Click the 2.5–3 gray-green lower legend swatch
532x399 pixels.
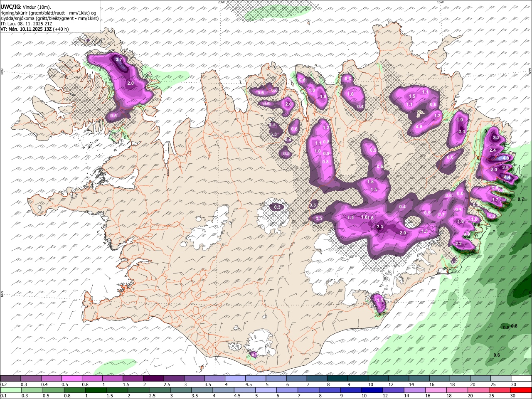tap(159, 390)
